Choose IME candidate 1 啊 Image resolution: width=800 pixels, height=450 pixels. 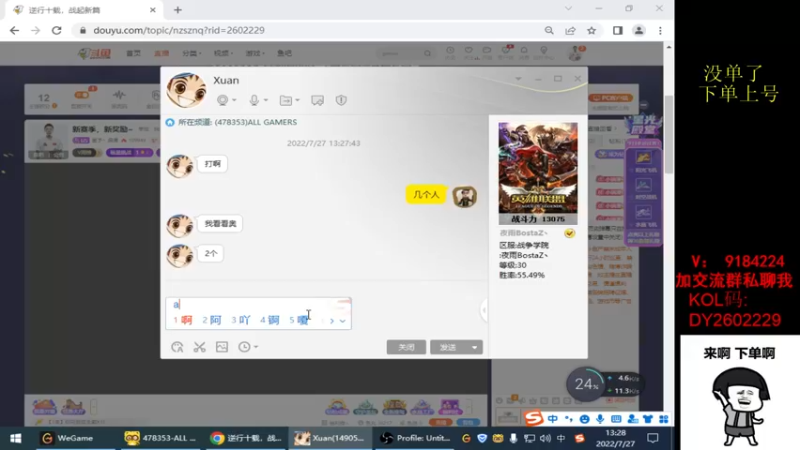183,320
